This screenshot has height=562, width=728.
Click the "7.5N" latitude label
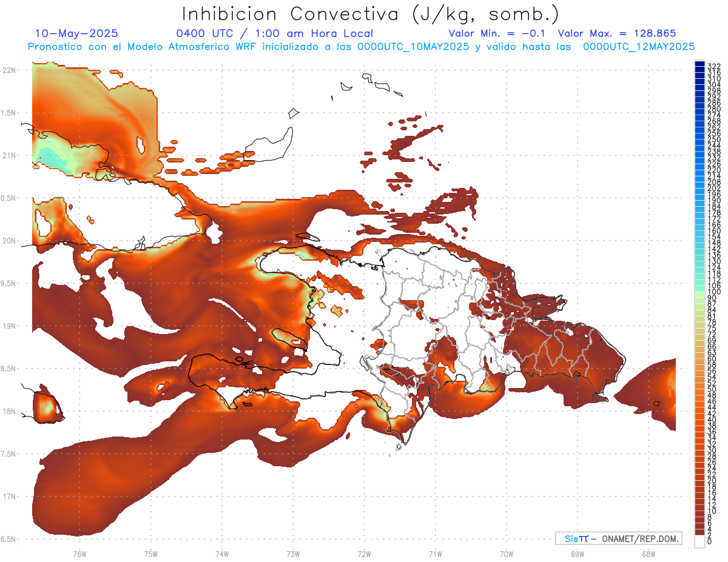tap(8, 453)
